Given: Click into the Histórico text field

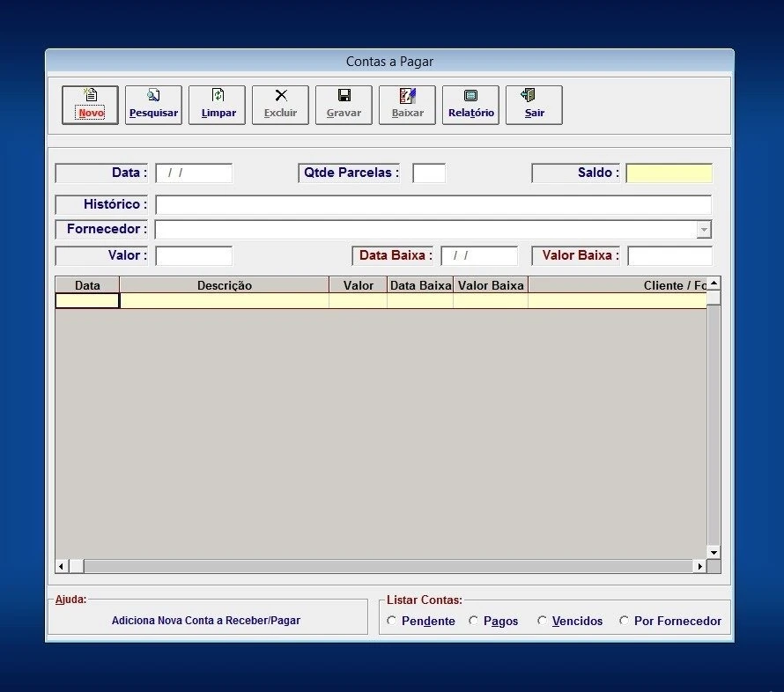Looking at the screenshot, I should point(433,205).
